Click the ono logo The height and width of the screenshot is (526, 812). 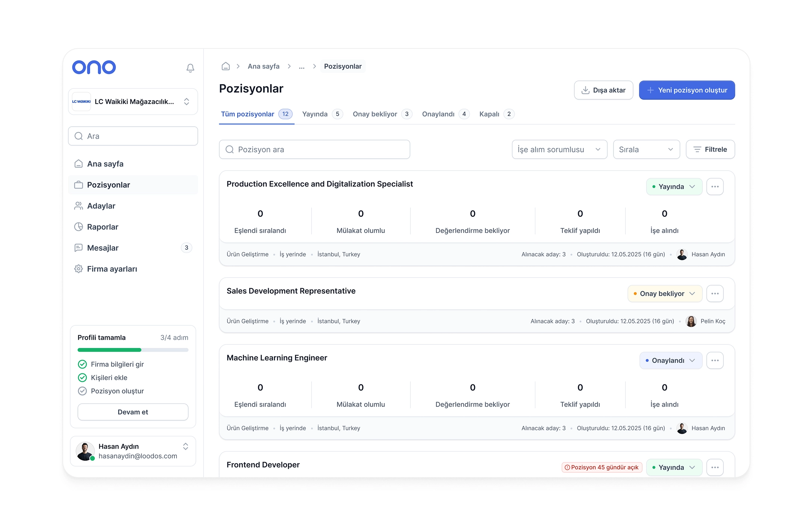(x=94, y=67)
